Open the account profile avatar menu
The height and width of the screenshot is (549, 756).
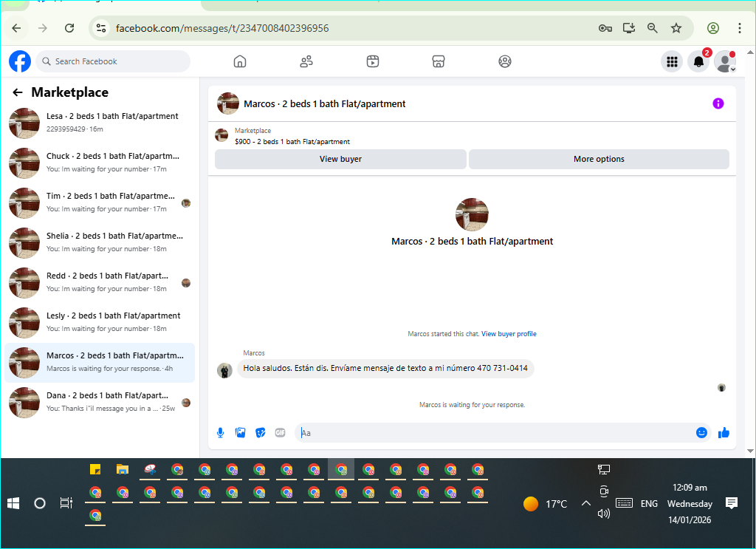click(x=725, y=62)
